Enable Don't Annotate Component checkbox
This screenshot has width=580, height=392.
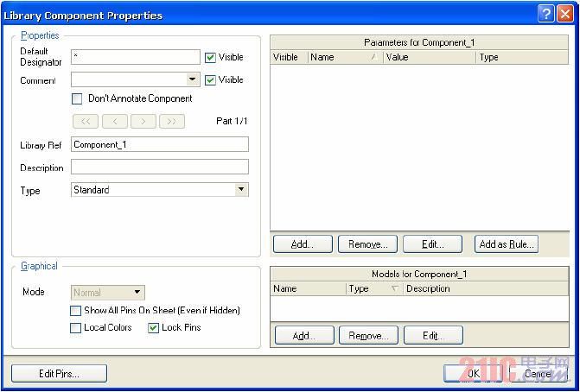77,99
